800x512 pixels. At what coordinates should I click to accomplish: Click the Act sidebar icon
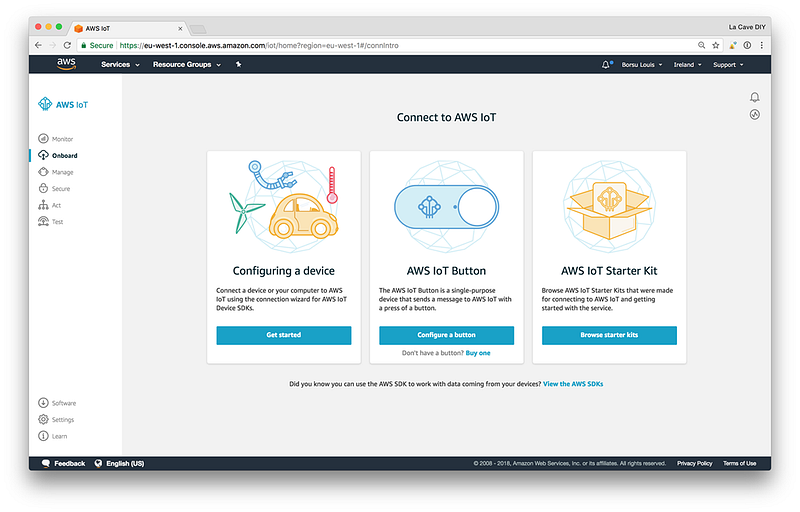pyautogui.click(x=43, y=205)
